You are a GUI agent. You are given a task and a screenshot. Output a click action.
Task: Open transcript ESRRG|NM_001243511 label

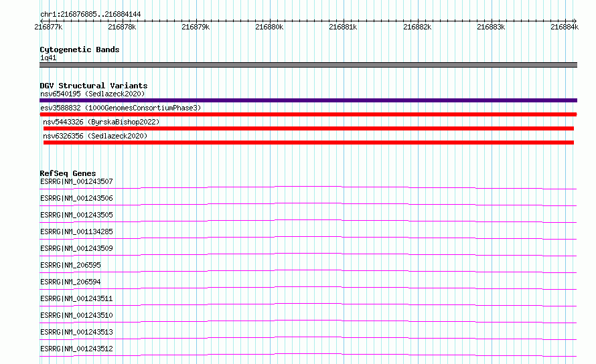point(76,298)
